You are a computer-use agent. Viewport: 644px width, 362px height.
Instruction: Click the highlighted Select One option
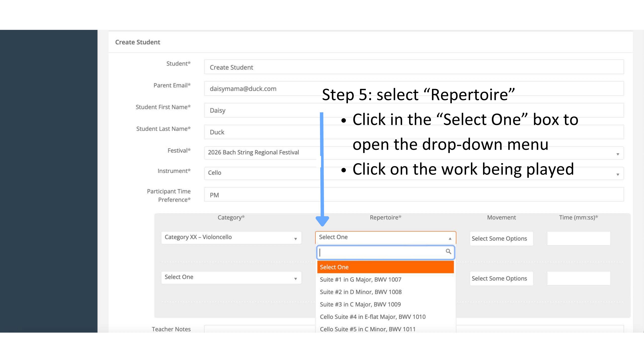385,267
